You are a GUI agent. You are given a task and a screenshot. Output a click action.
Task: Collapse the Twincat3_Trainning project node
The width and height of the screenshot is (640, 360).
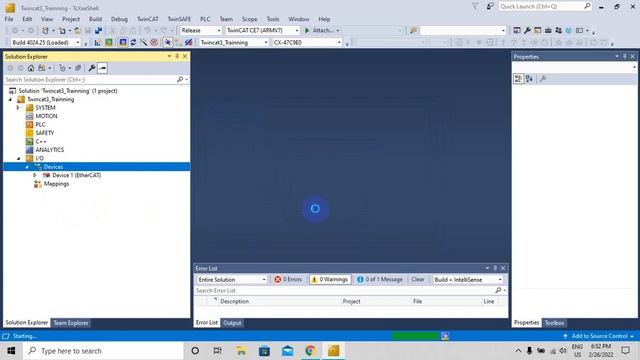10,99
